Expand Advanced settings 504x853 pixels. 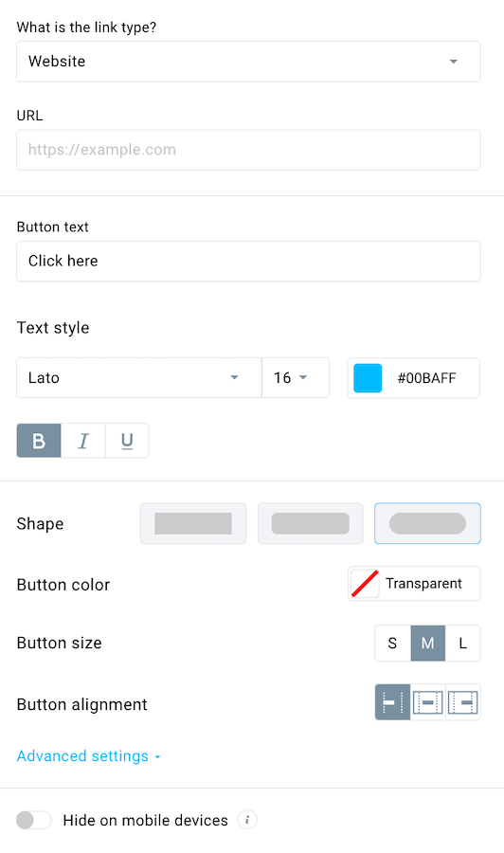pyautogui.click(x=89, y=756)
